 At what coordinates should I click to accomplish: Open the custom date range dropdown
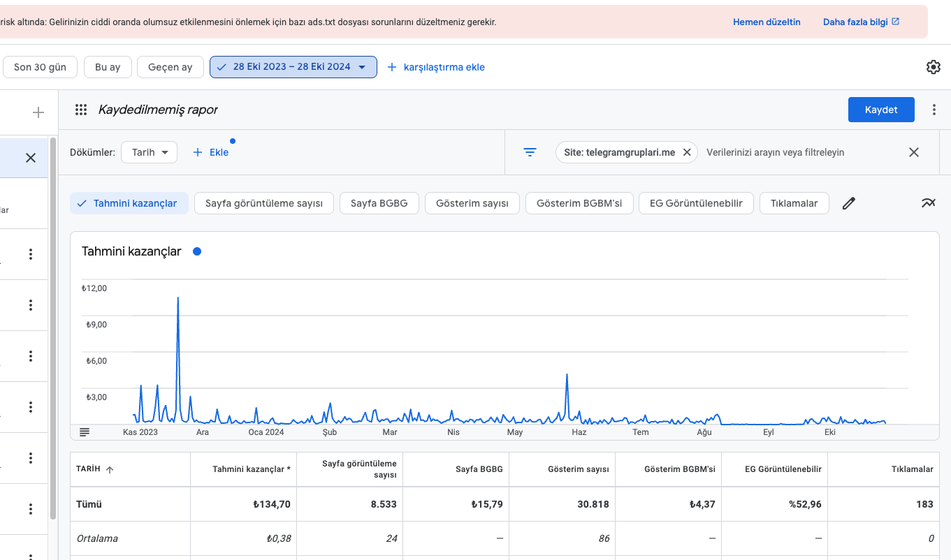coord(293,67)
